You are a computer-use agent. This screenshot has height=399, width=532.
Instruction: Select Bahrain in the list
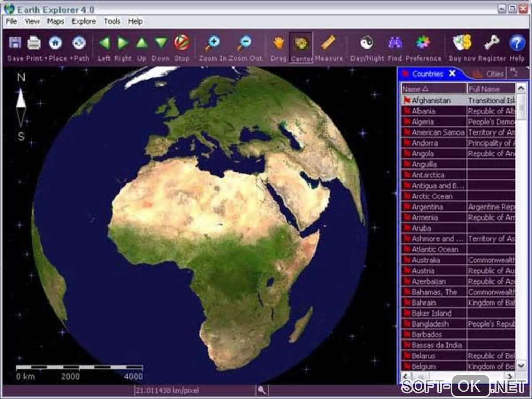click(458, 303)
